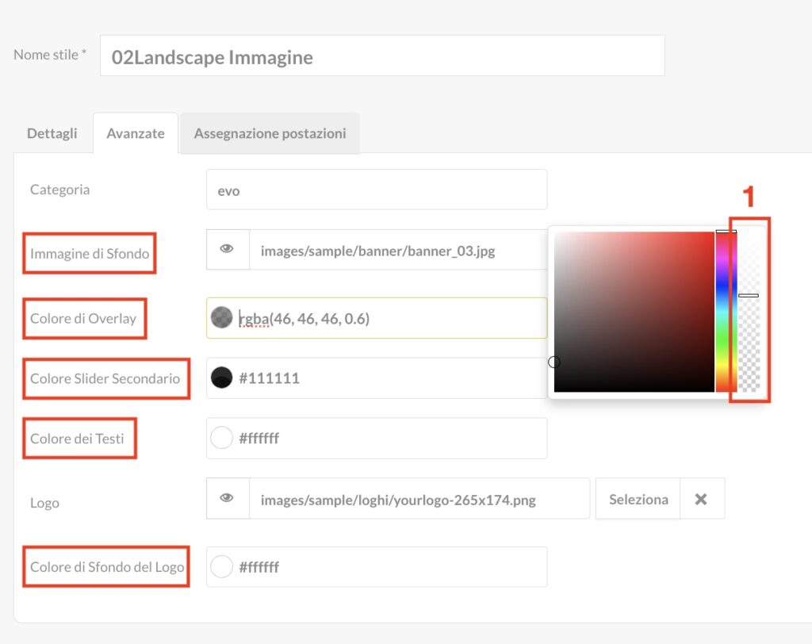Click the Colore dei Testi label

[x=77, y=439]
